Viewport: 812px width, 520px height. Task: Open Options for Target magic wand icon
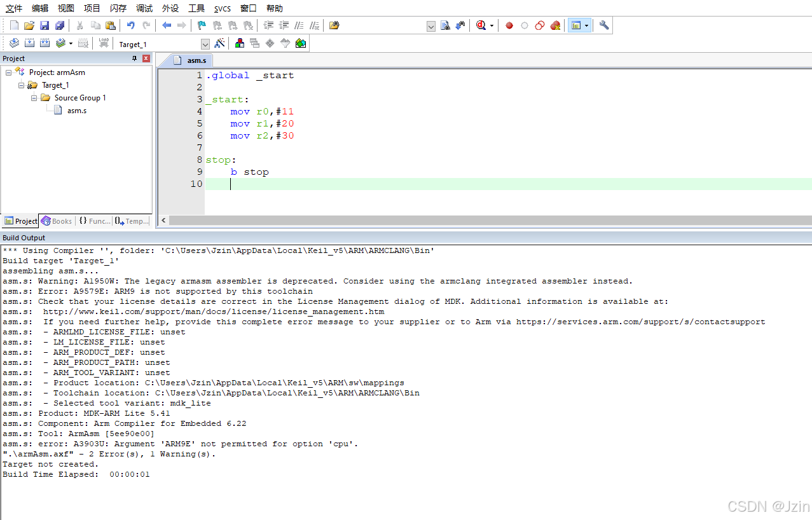tap(219, 43)
